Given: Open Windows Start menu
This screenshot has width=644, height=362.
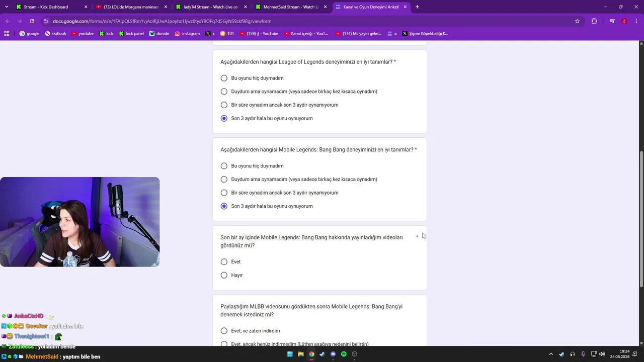Looking at the screenshot, I should coord(290,354).
